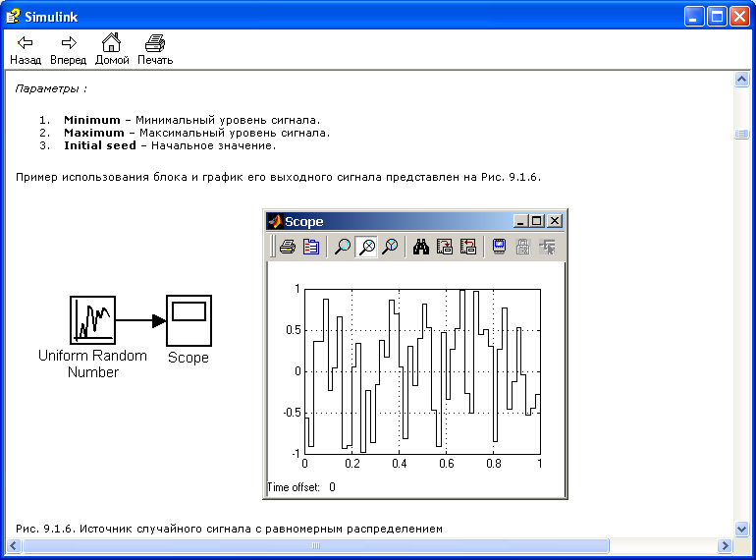Click Save current axes settings icon
Screen dimensions: 756x560
(445, 247)
